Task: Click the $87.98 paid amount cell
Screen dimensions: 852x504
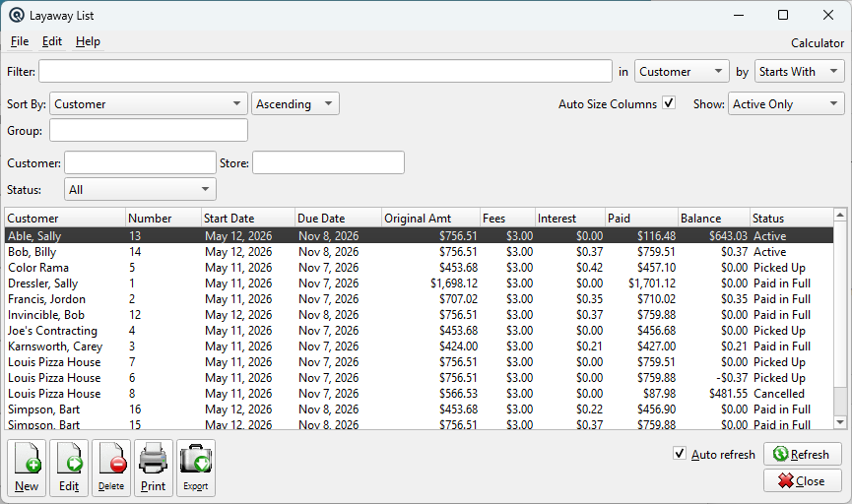Action: coord(659,393)
